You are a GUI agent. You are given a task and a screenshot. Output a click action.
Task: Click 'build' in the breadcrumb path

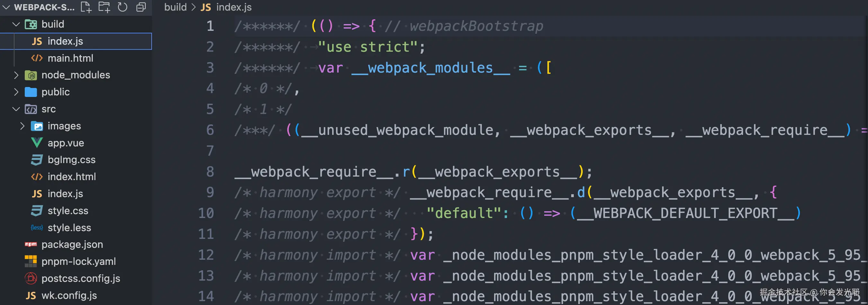coord(175,7)
